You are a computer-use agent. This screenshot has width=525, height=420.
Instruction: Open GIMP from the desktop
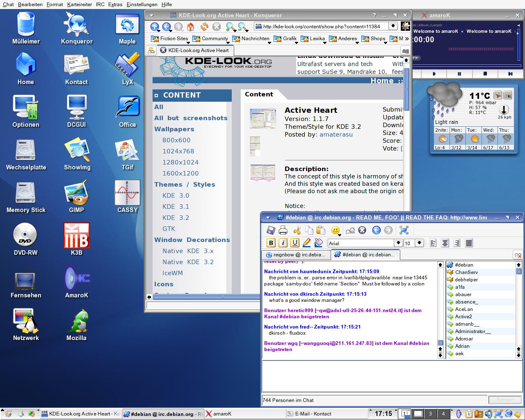click(x=77, y=197)
